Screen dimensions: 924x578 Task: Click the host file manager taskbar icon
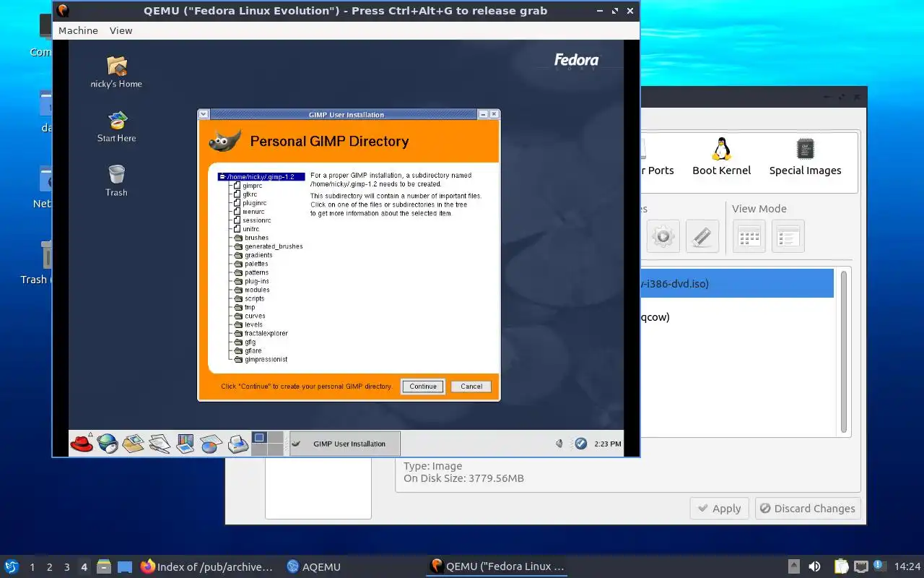[103, 566]
